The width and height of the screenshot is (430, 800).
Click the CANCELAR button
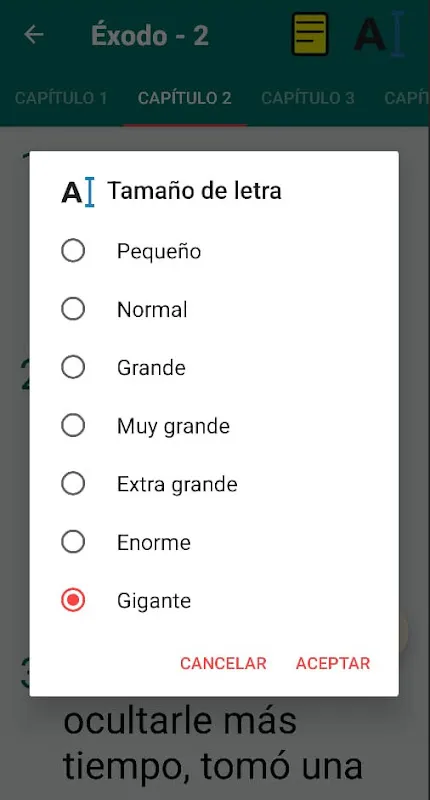pos(223,663)
